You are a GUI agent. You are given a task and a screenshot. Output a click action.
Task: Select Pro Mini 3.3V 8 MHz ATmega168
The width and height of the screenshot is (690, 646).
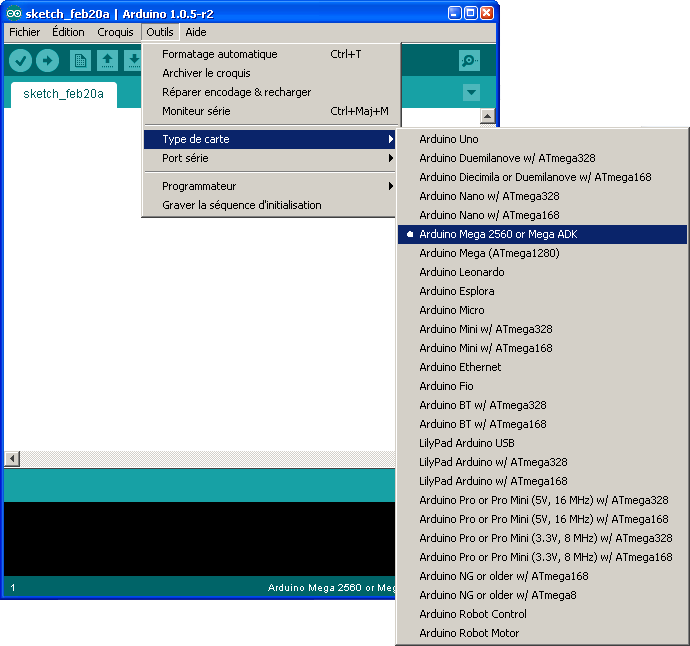click(x=542, y=557)
